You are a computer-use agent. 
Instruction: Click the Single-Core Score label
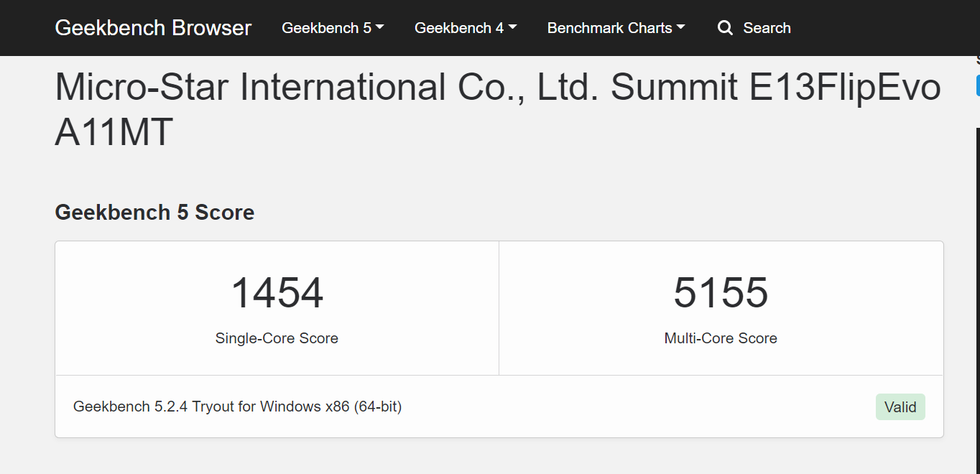(x=277, y=338)
